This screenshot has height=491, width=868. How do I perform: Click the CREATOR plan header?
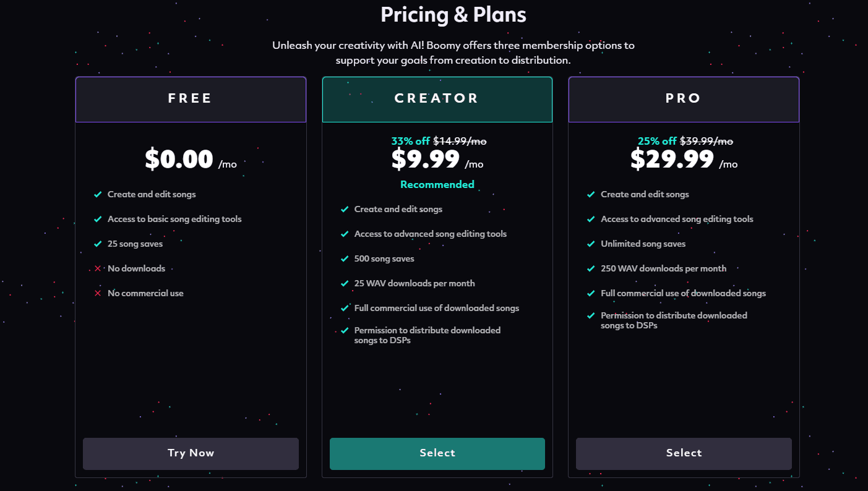(437, 99)
